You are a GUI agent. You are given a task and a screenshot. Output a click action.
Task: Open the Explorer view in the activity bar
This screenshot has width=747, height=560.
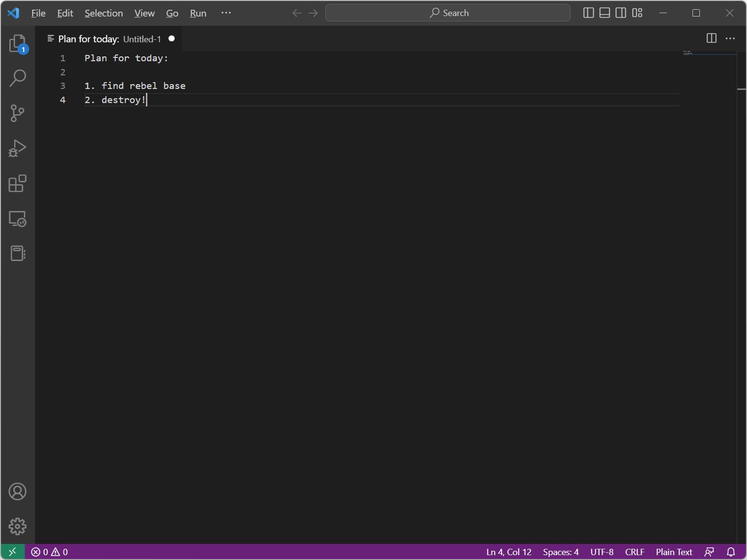(18, 43)
